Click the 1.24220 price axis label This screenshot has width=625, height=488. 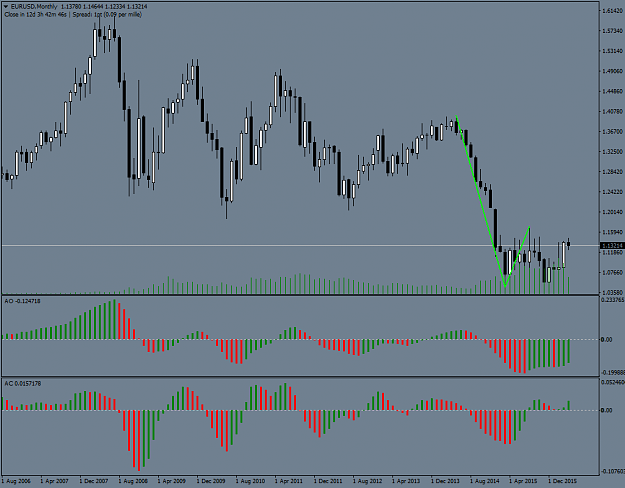tap(613, 192)
